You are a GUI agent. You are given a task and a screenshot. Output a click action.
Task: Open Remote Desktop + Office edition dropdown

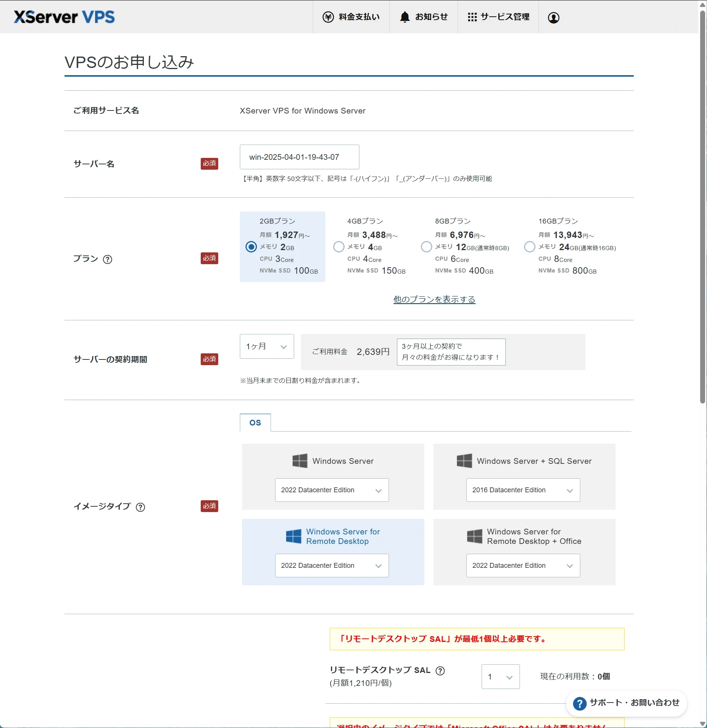523,566
